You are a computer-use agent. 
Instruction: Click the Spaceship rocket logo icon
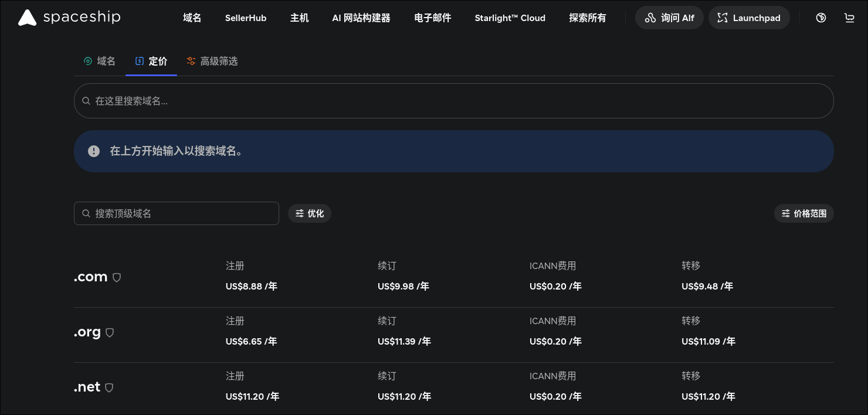coord(27,18)
